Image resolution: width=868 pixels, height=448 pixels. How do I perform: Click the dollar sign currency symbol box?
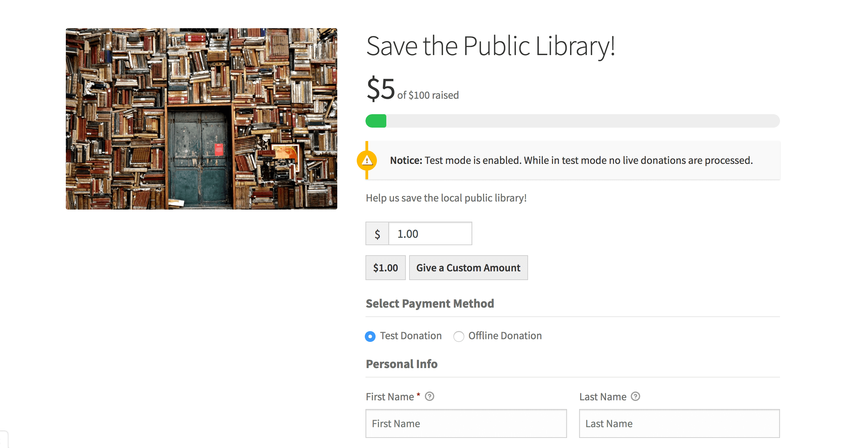tap(377, 234)
